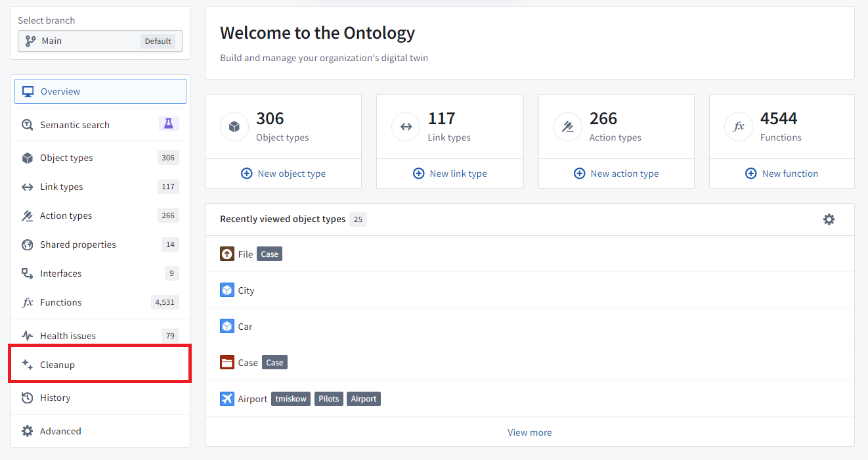Click the 4,531 Functions count badge
This screenshot has height=460, width=868.
tap(165, 302)
